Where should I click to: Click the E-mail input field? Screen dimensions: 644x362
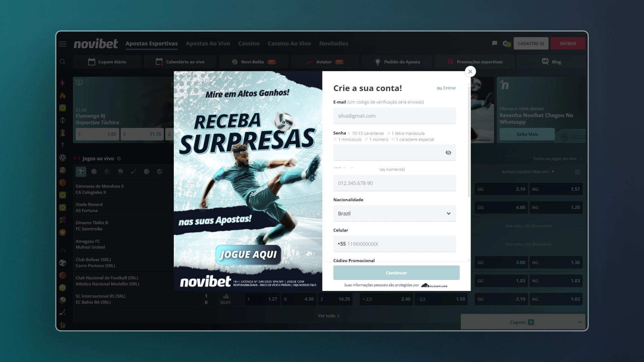tap(394, 116)
